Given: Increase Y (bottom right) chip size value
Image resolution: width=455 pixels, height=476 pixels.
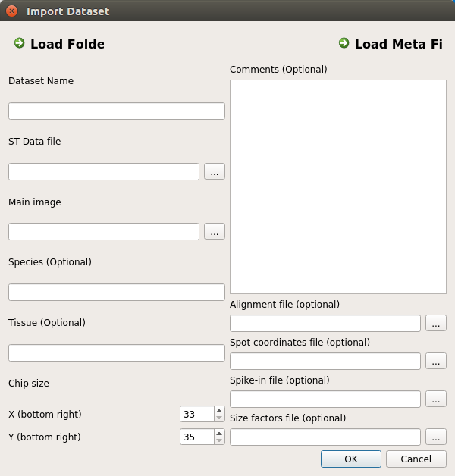Looking at the screenshot, I should [x=219, y=434].
